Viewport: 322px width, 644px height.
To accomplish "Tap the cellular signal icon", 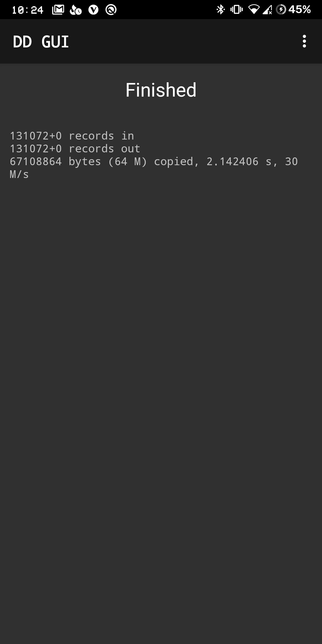I will [267, 10].
